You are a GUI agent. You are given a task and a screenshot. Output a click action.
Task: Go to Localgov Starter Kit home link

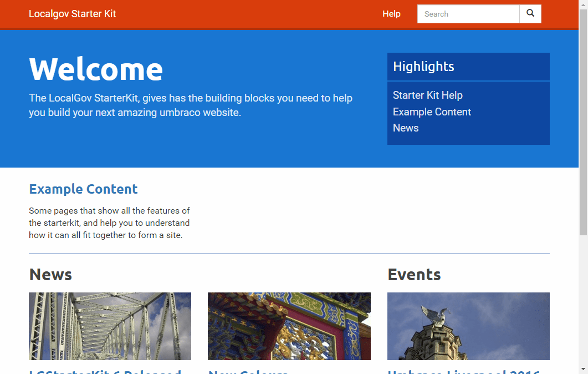[72, 14]
